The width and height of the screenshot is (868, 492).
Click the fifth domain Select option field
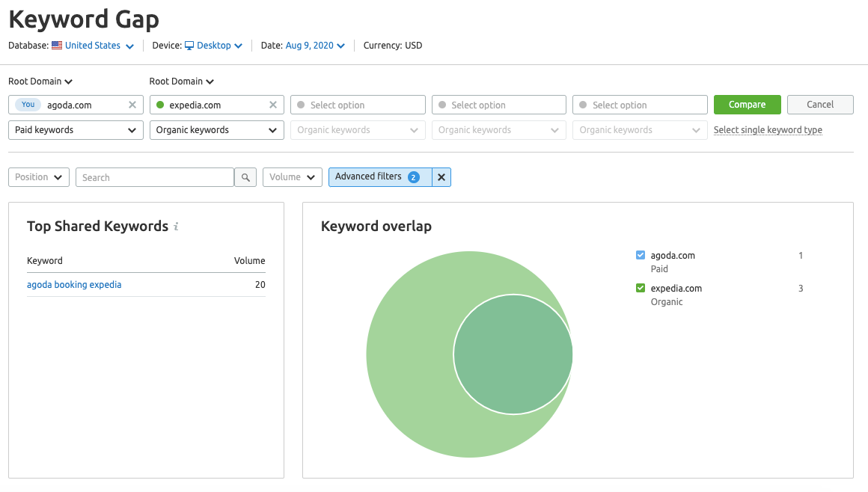click(640, 105)
